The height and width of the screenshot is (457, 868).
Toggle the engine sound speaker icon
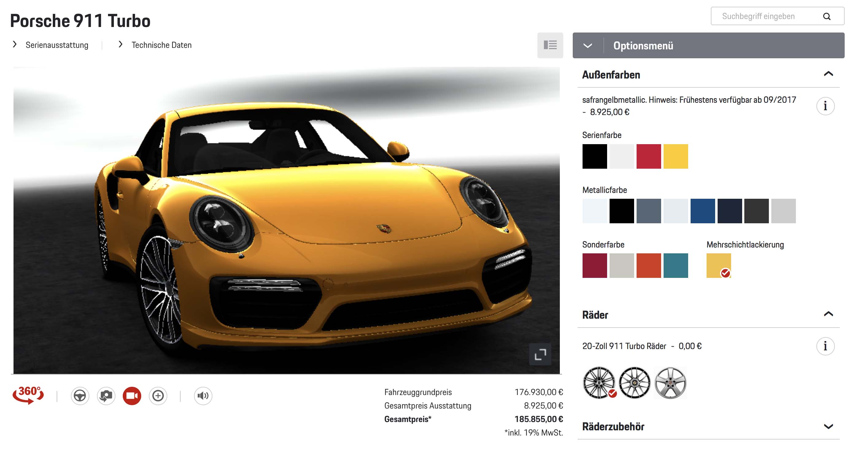click(203, 396)
